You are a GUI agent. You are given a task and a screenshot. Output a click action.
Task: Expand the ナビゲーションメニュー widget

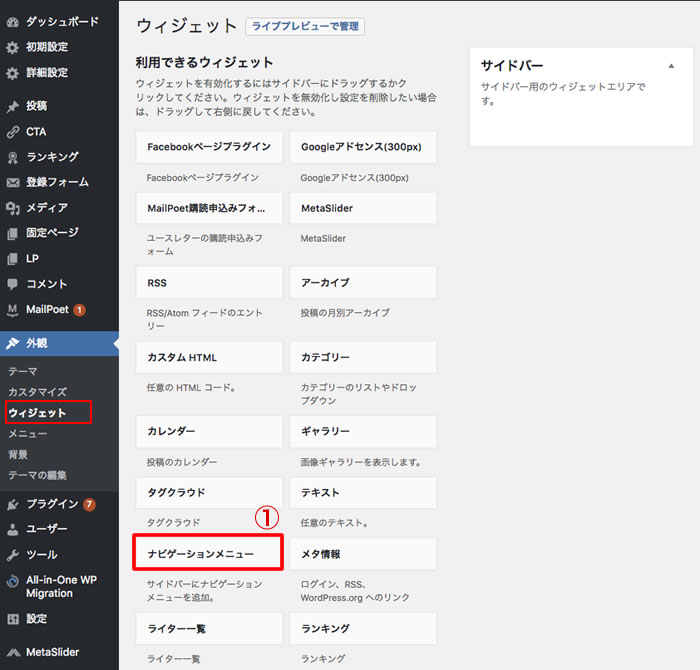(209, 553)
